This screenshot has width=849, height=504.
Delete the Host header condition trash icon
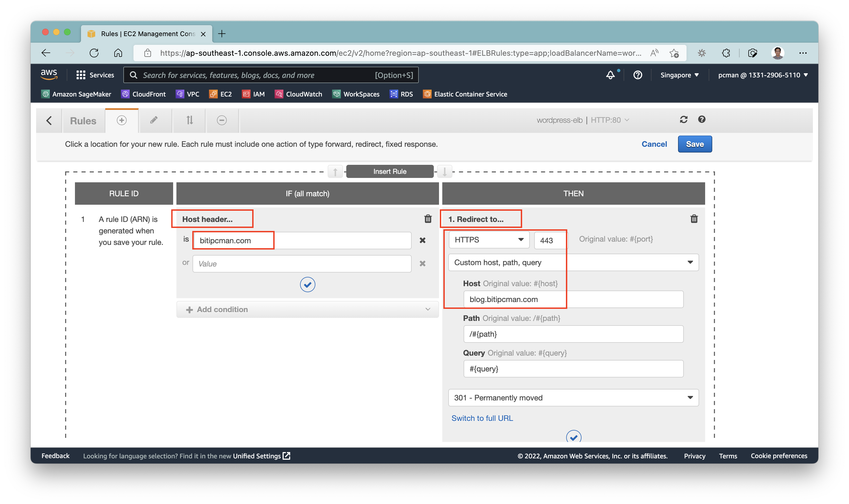[x=428, y=219]
